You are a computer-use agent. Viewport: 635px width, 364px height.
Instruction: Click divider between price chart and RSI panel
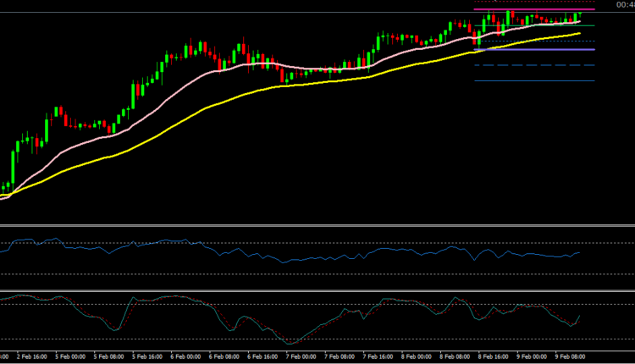[317, 225]
